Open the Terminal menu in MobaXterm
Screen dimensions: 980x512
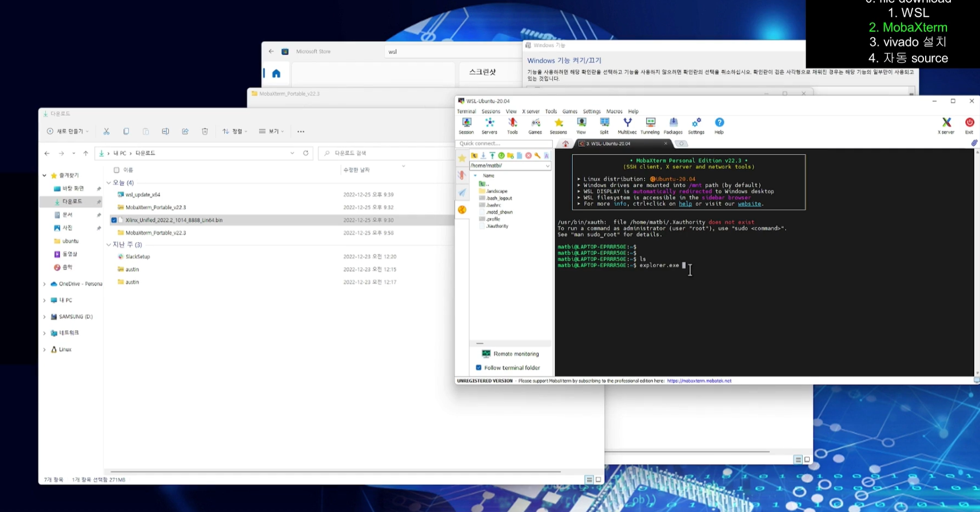[467, 112]
